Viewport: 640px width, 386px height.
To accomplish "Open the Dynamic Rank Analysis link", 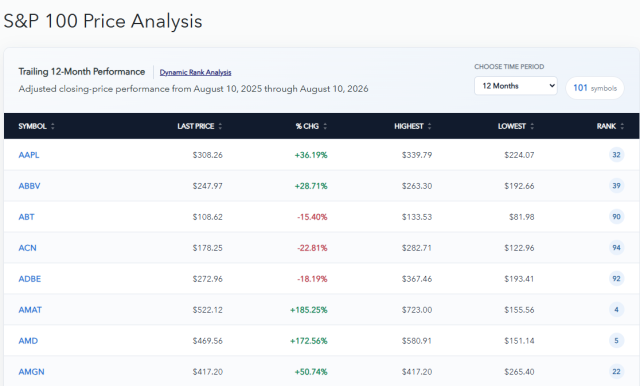I will pos(195,72).
